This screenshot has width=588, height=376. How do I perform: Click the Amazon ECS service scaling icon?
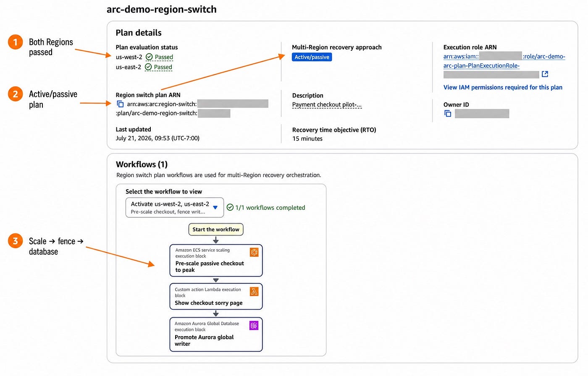[254, 252]
